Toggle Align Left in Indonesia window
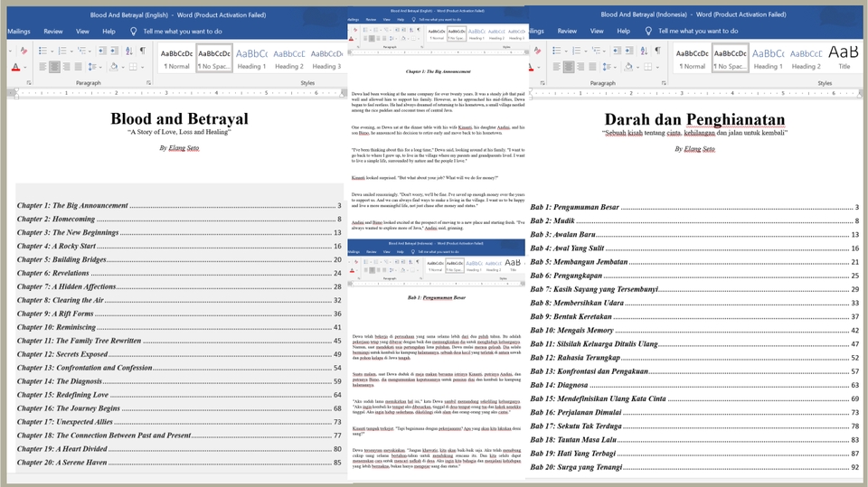Image resolution: width=868 pixels, height=487 pixels. [x=556, y=67]
